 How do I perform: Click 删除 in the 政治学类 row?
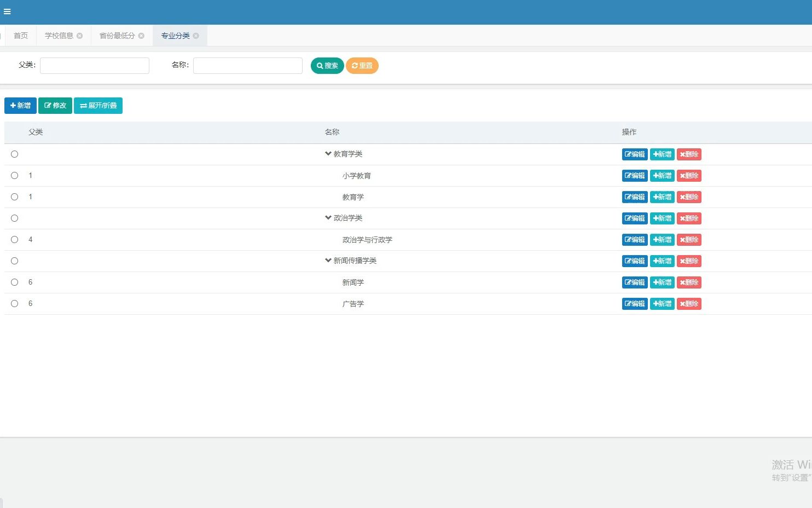[x=689, y=218]
